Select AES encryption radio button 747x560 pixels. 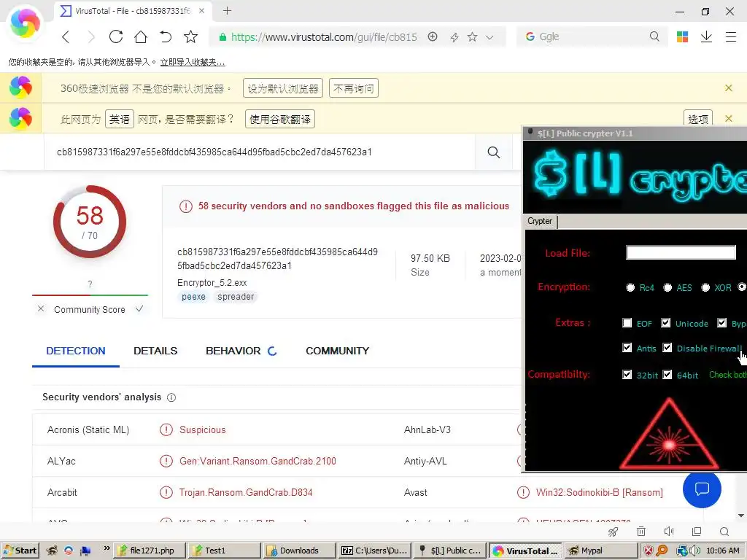point(667,287)
